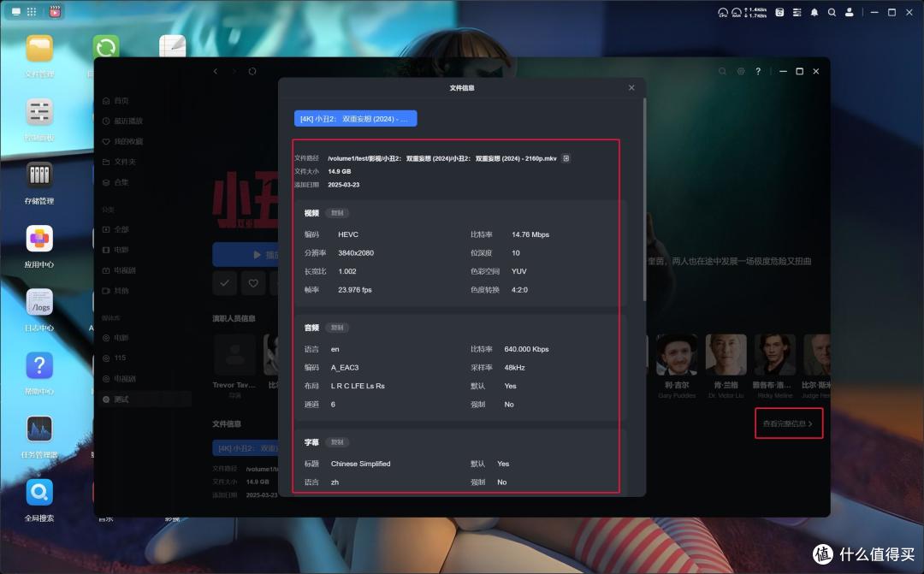The width and height of the screenshot is (924, 574).
Task: Click the 14.76 Mbps bitrate value
Action: click(530, 234)
